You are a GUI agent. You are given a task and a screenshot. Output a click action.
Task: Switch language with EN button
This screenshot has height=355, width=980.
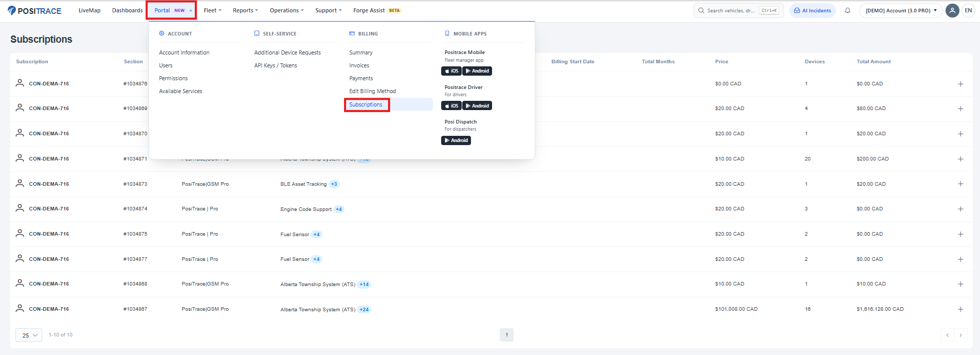(x=968, y=10)
